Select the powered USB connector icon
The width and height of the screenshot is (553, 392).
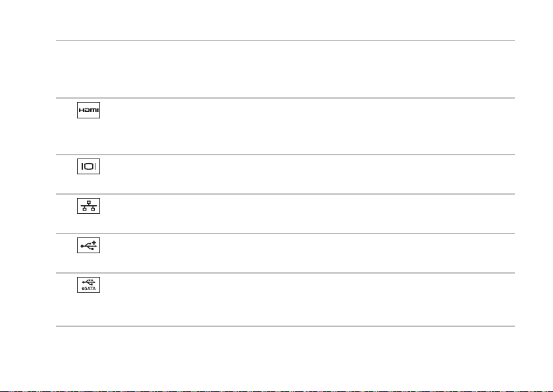[x=90, y=245]
